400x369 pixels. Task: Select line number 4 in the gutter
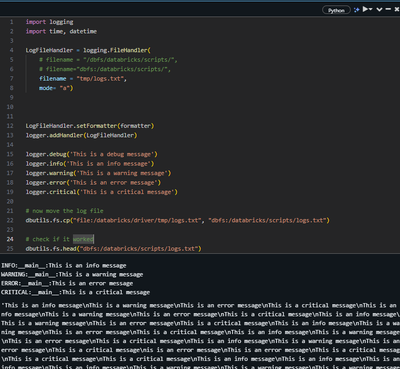click(12, 50)
